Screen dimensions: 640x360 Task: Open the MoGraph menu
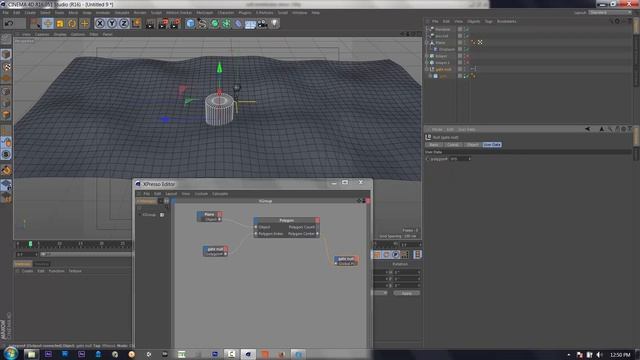click(204, 13)
